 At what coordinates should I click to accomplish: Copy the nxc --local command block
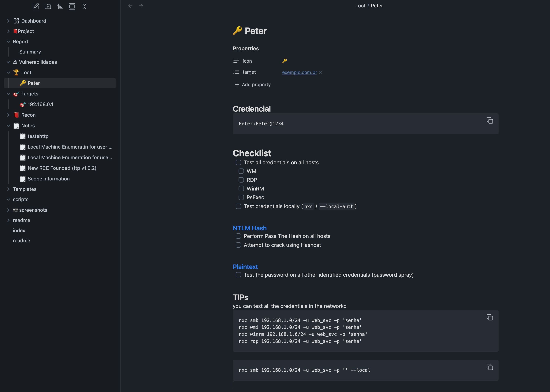click(x=490, y=367)
